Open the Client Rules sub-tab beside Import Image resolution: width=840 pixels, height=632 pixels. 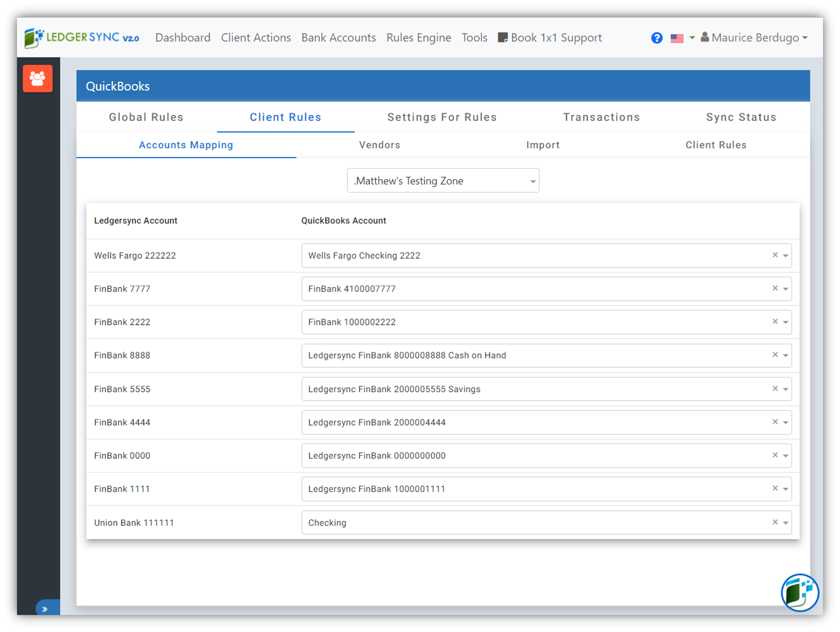tap(716, 145)
